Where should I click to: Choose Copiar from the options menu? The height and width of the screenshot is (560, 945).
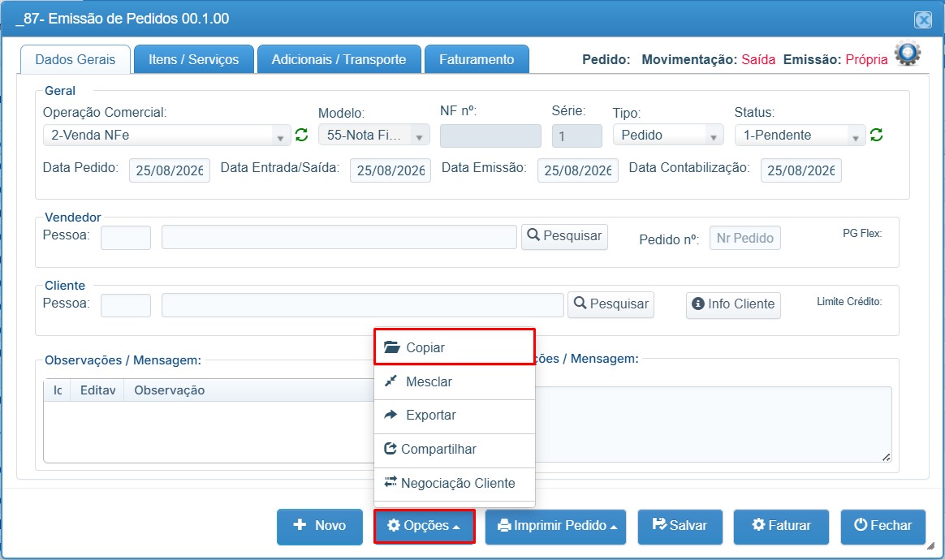(x=455, y=347)
